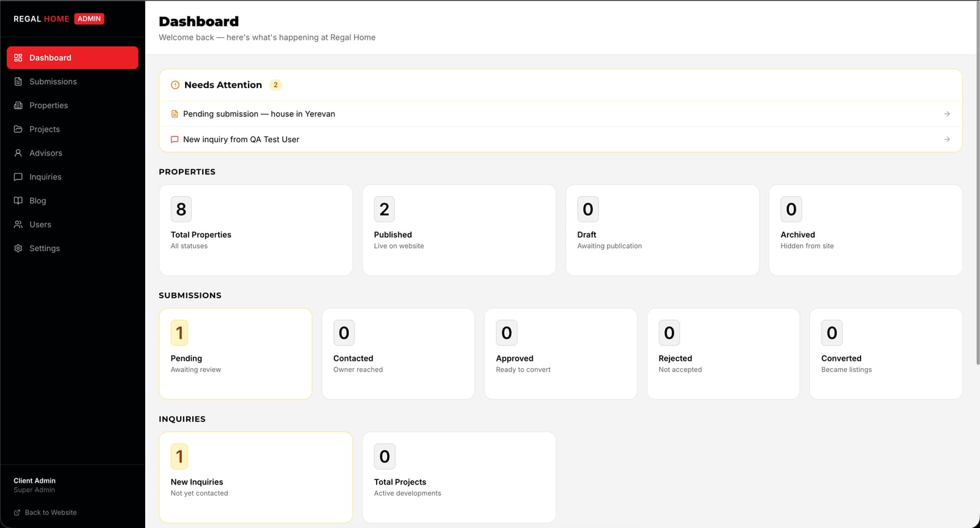
Task: Click the new inquiry message icon
Action: tap(175, 140)
